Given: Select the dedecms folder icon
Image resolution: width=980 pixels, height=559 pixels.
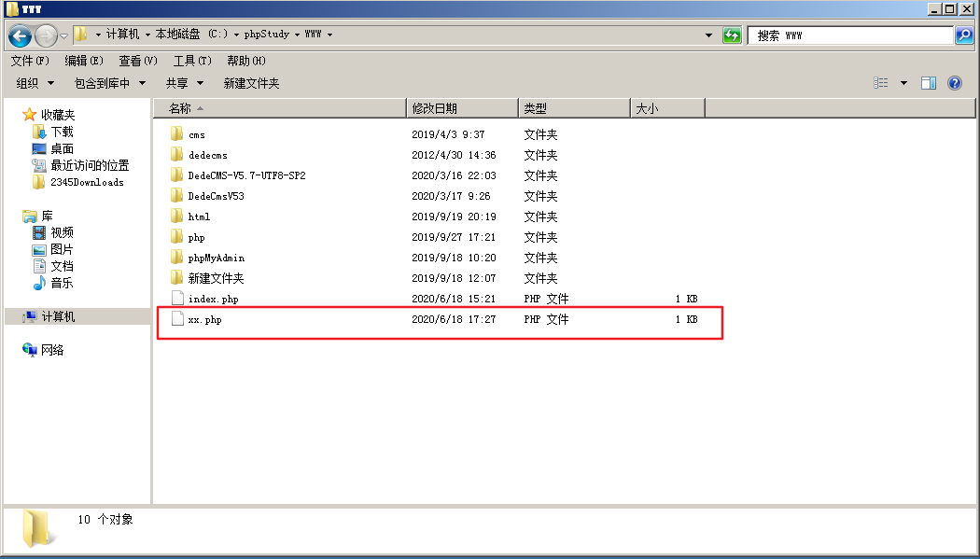Looking at the screenshot, I should 177,154.
